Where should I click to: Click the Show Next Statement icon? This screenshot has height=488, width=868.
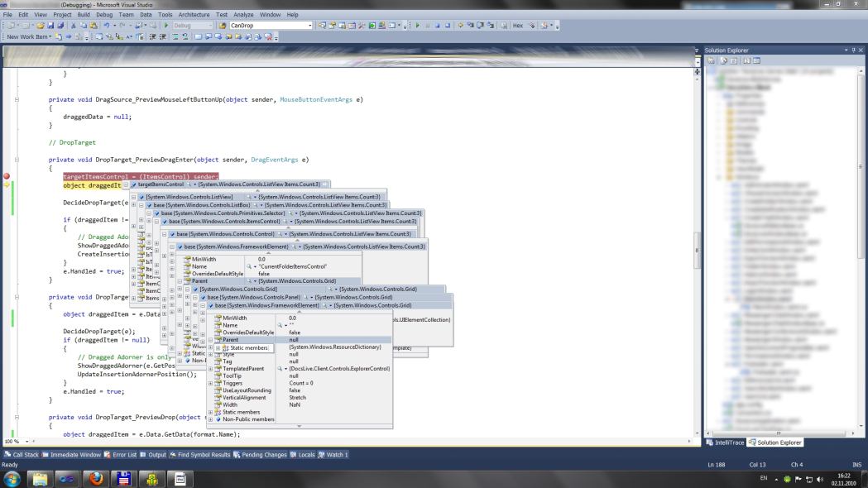coord(461,25)
